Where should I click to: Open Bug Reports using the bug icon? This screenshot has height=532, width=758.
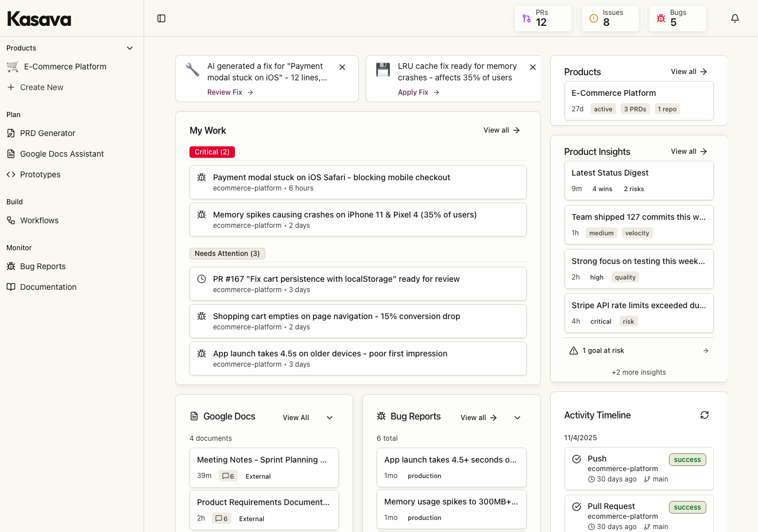coord(11,266)
